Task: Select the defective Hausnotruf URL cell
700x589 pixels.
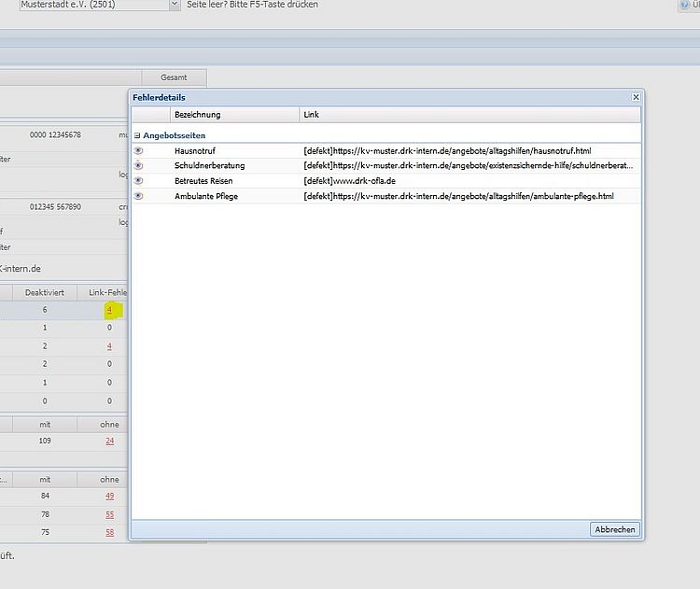Action: 447,150
